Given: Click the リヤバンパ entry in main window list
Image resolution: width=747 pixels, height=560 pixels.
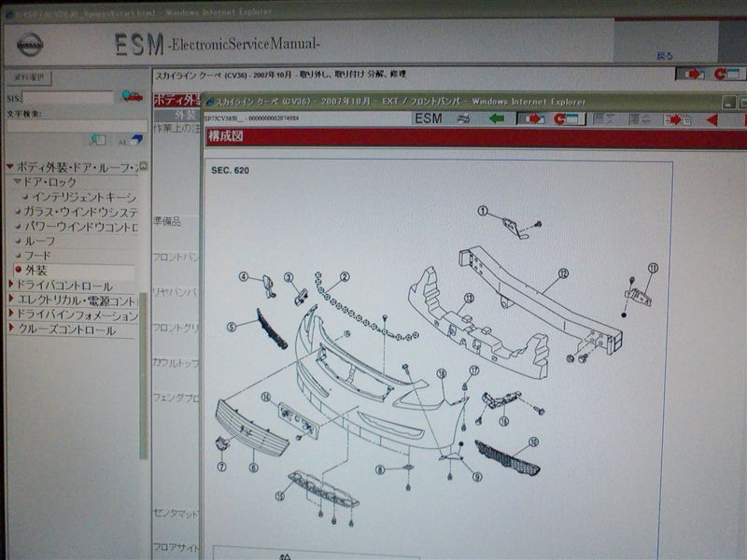Looking at the screenshot, I should click(x=176, y=292).
